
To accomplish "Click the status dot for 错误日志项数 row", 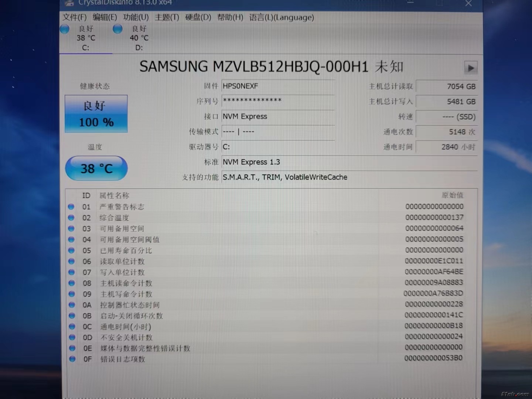I will (72, 359).
